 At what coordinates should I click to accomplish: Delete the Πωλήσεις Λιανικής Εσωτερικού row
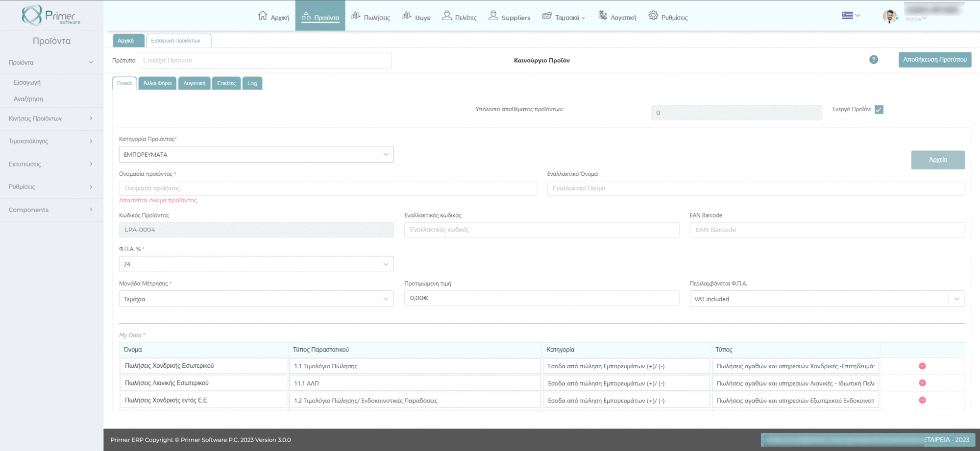pos(922,383)
